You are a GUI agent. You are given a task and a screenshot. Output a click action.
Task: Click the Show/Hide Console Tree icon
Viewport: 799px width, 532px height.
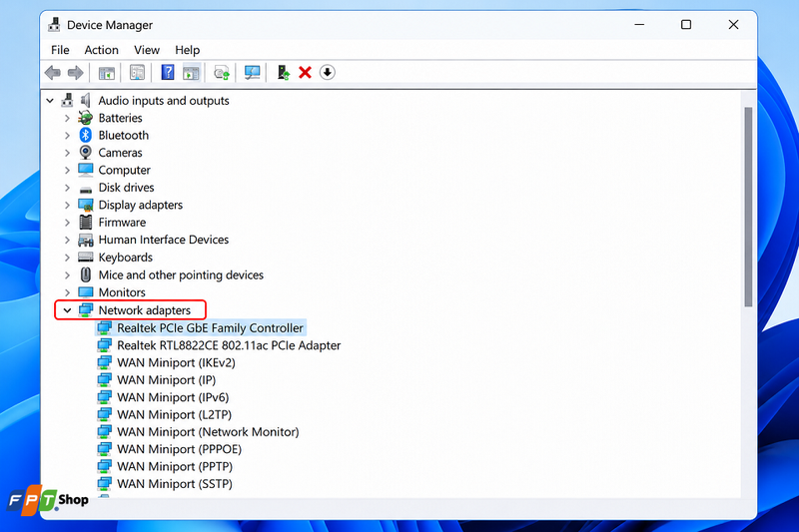click(107, 73)
